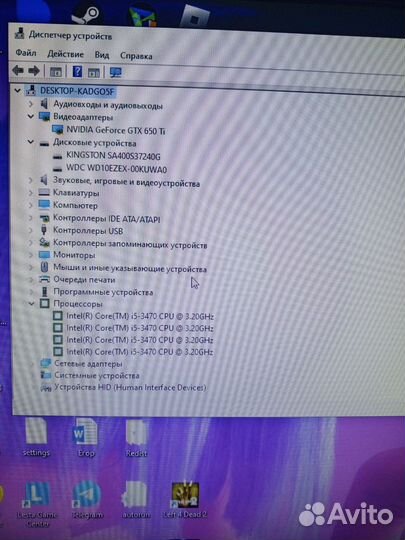Open the blue question mark help icon
The width and height of the screenshot is (405, 540).
[x=77, y=72]
